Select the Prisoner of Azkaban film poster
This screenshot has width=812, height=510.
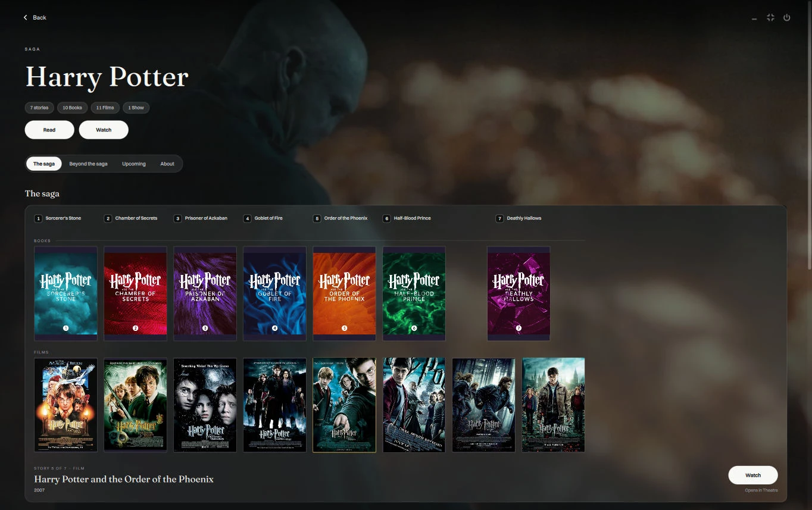(x=205, y=405)
